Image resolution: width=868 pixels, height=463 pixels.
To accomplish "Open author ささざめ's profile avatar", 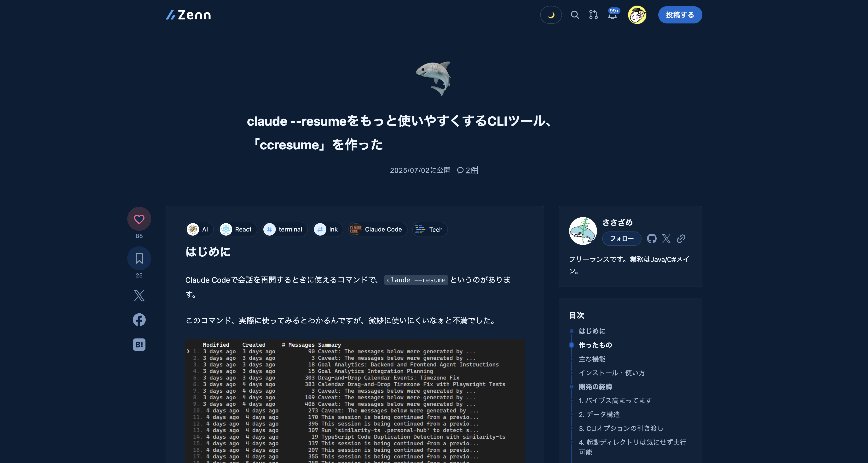I will (x=583, y=231).
